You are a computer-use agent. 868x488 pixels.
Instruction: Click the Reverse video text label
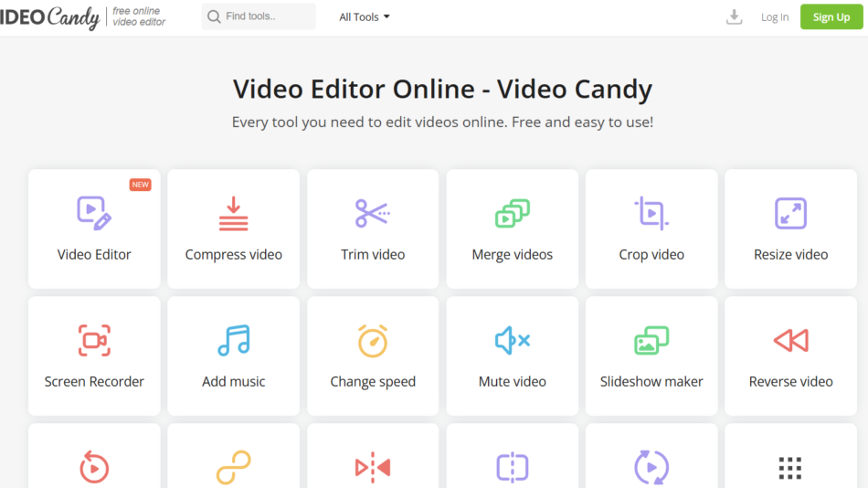coord(790,381)
